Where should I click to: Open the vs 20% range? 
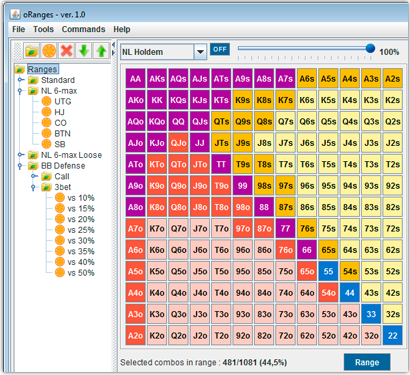[x=75, y=219]
